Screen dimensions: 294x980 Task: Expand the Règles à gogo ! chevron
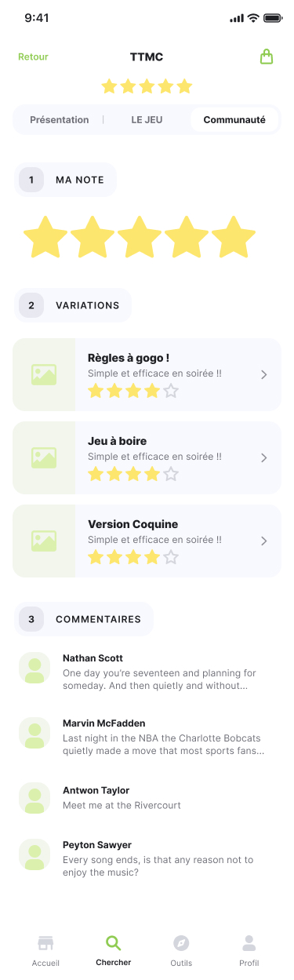tap(264, 375)
